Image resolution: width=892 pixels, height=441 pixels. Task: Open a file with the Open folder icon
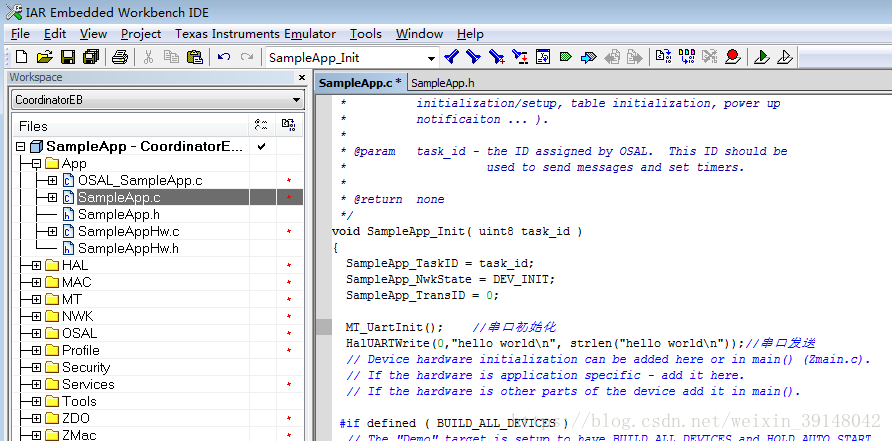tap(44, 57)
